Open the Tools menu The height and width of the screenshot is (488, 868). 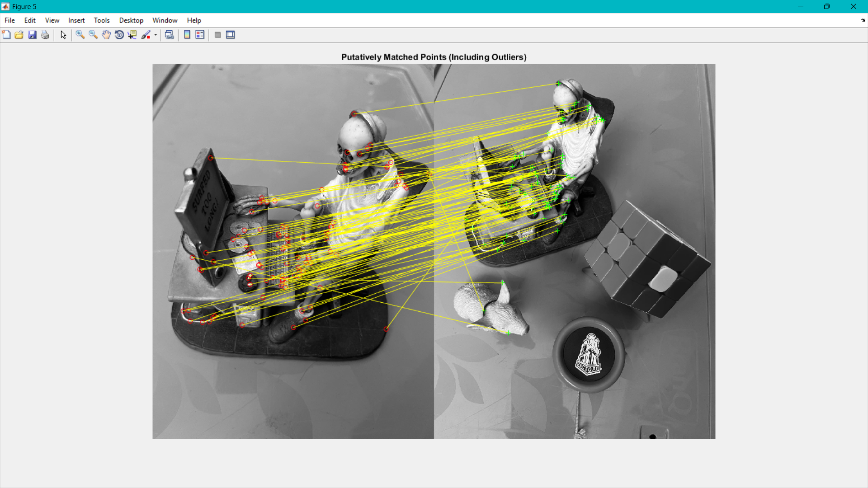click(102, 20)
